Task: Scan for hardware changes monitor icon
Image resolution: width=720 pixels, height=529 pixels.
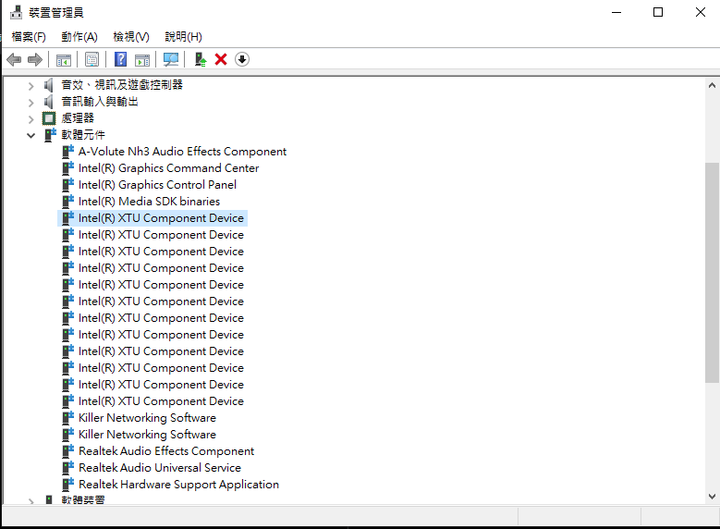Action: coord(171,59)
